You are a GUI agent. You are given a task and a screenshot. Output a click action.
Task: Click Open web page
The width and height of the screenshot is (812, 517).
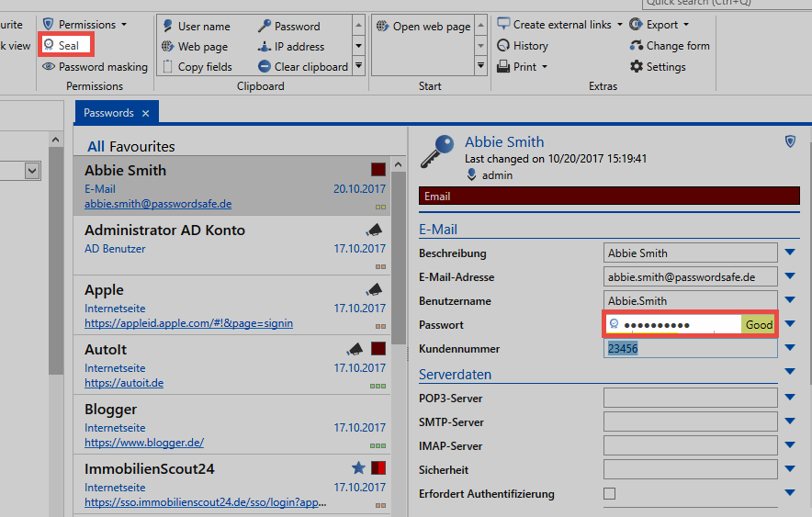[x=423, y=26]
